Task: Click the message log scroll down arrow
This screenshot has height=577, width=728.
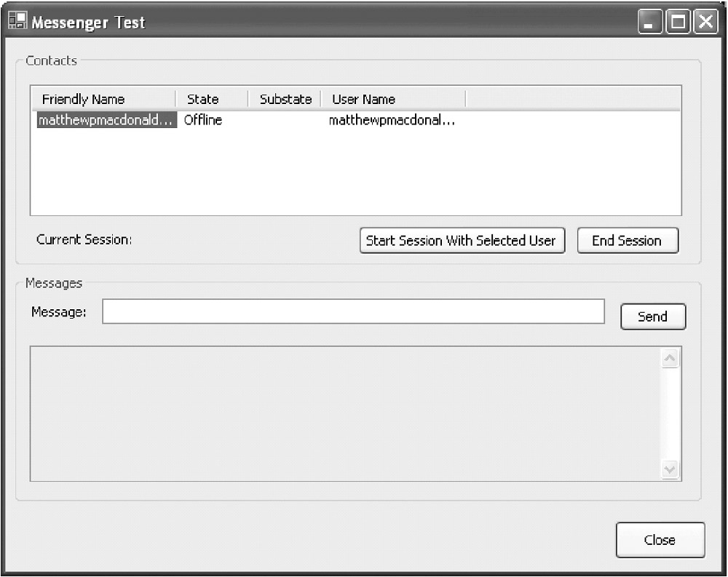Action: [670, 469]
